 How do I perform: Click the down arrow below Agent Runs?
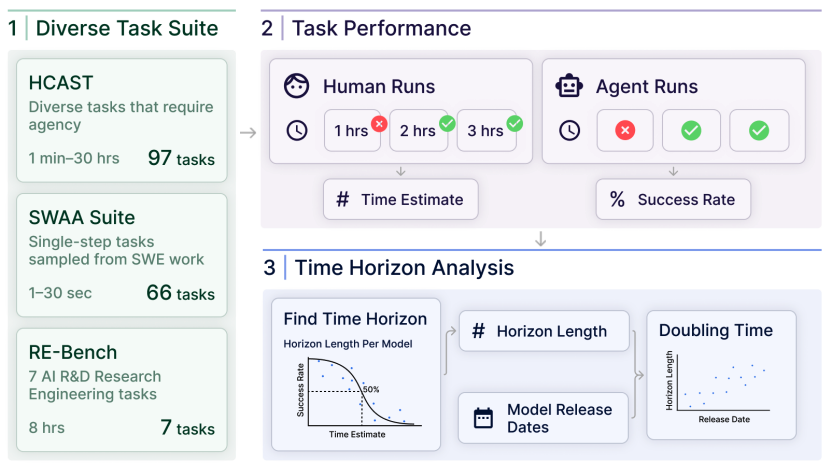(x=673, y=170)
